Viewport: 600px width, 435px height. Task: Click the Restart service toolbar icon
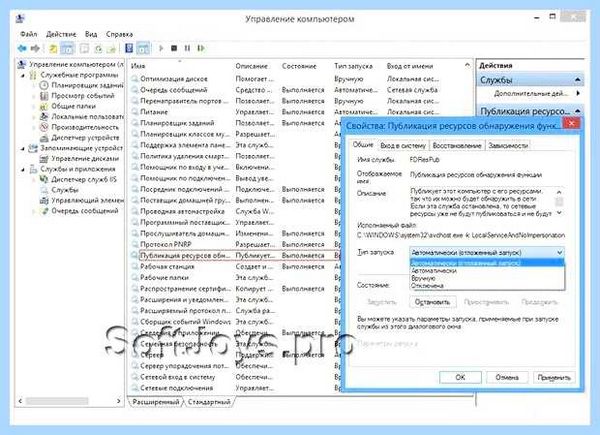201,48
